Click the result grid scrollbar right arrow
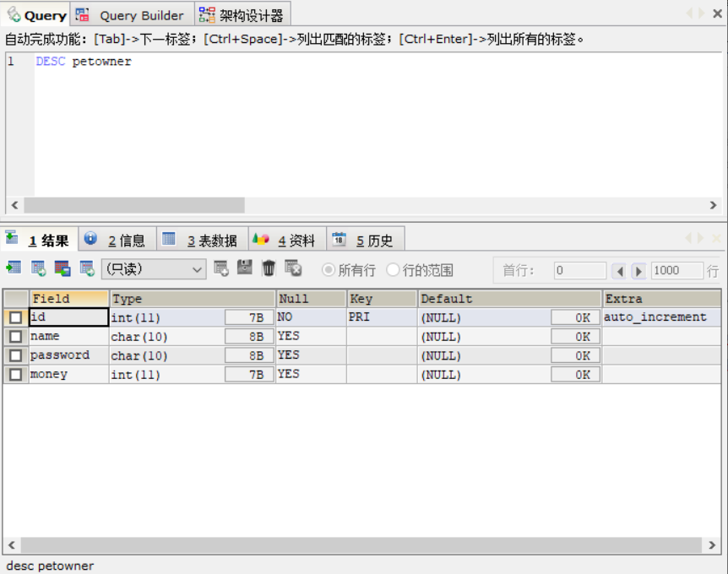The width and height of the screenshot is (728, 574). pyautogui.click(x=712, y=545)
